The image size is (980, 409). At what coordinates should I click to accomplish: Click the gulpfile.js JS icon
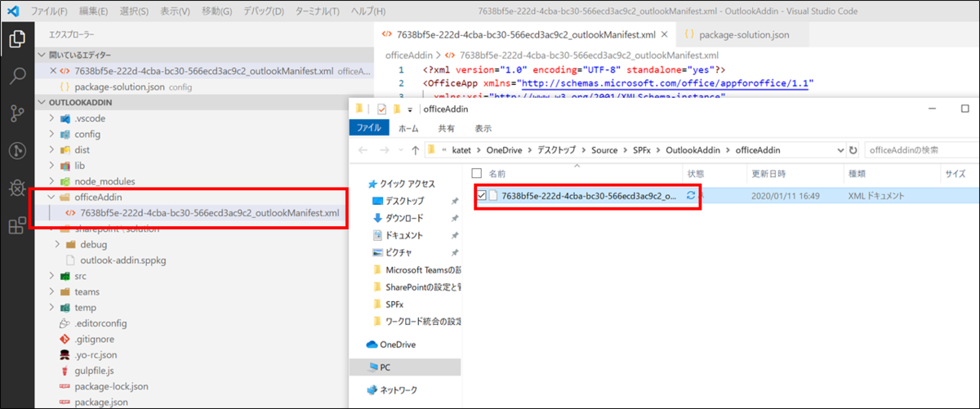click(65, 371)
